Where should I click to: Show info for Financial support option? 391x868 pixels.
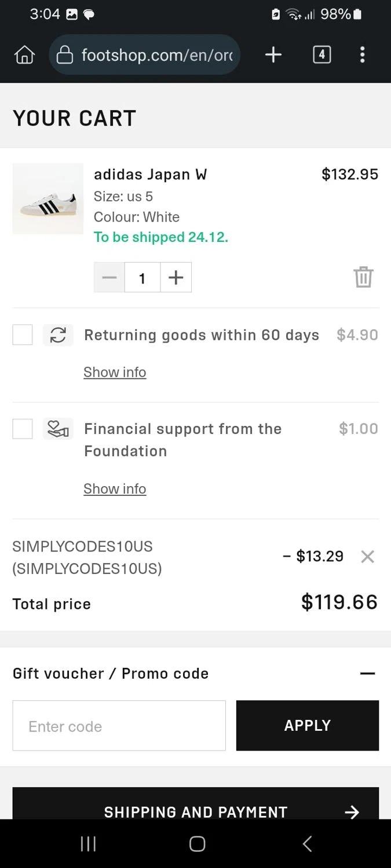click(x=115, y=489)
